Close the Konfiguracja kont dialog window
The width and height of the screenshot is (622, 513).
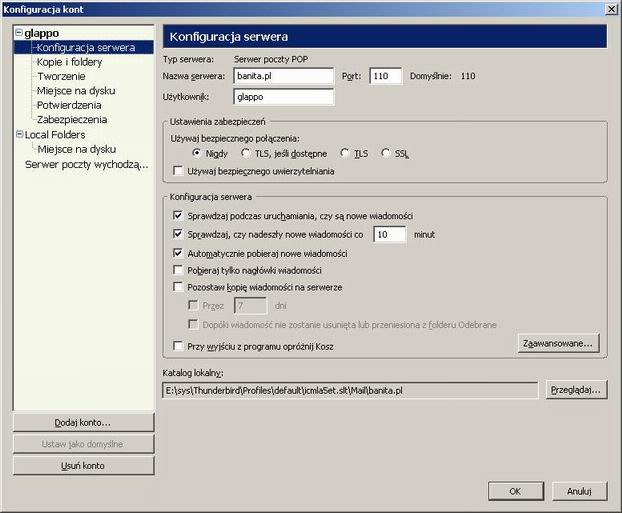(611, 9)
